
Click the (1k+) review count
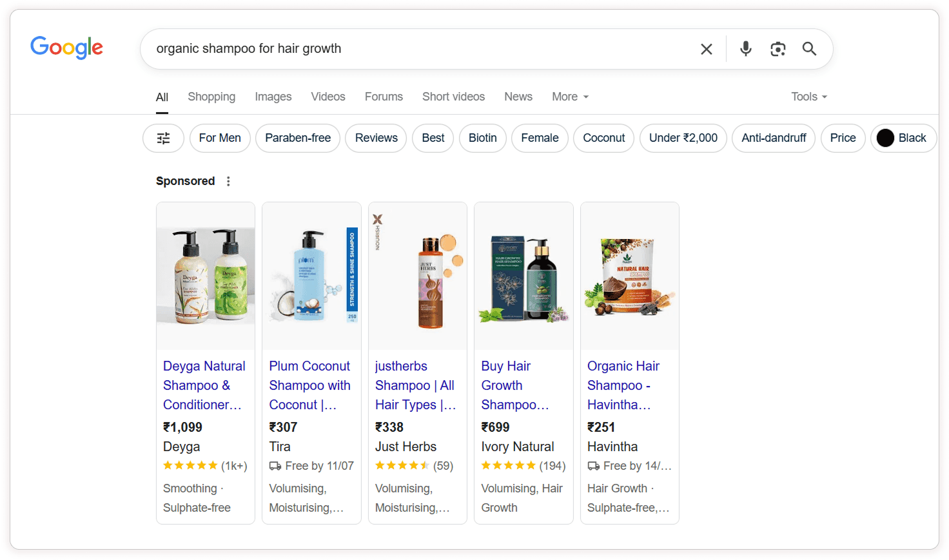pos(234,466)
